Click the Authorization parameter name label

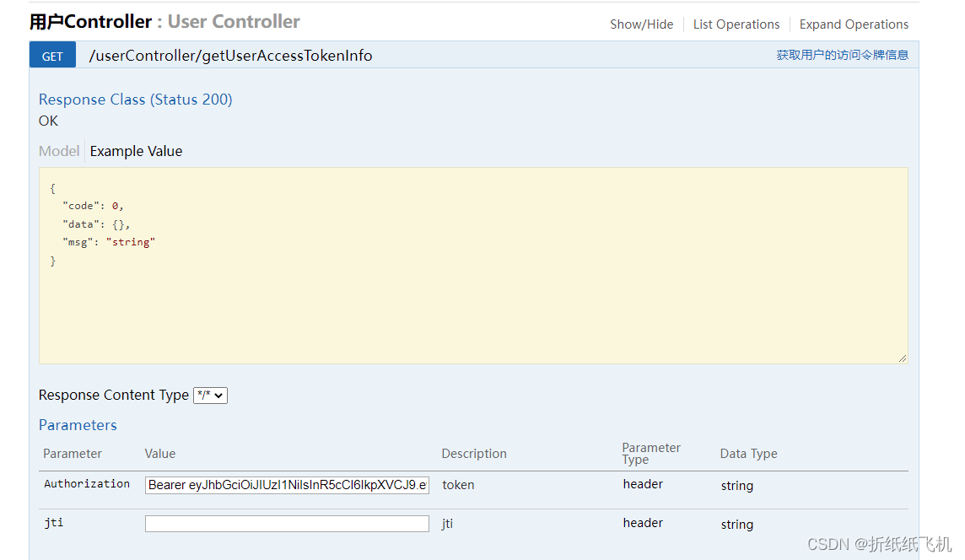(87, 484)
